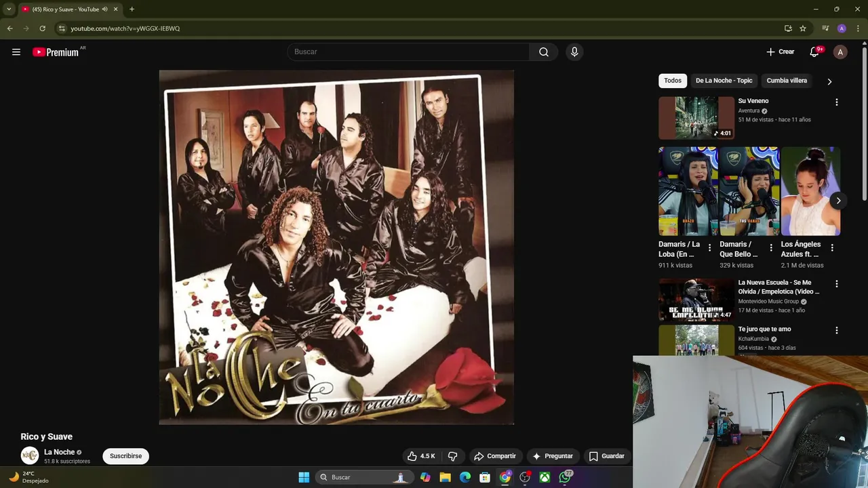Open options for Damaris / La Loba short

709,248
